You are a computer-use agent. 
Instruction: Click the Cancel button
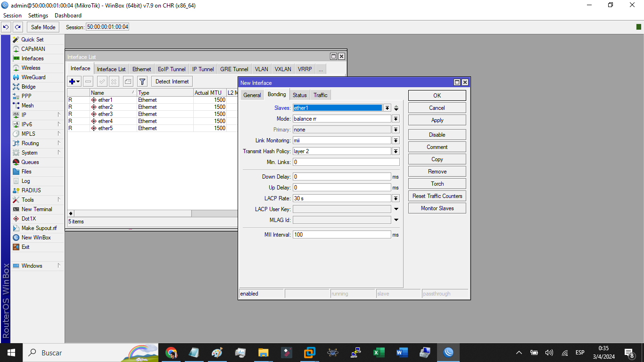pyautogui.click(x=437, y=108)
